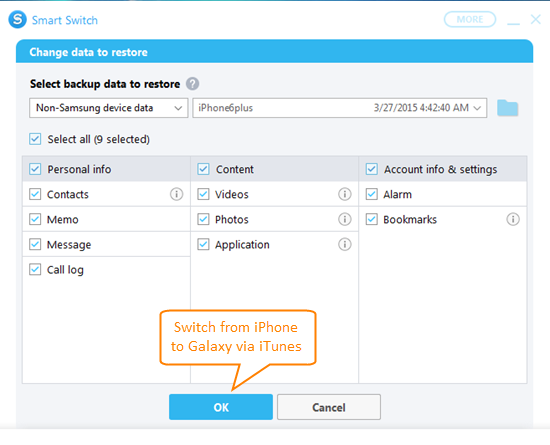Confirm restore with OK button
Image resolution: width=550 pixels, height=445 pixels.
pyautogui.click(x=221, y=407)
